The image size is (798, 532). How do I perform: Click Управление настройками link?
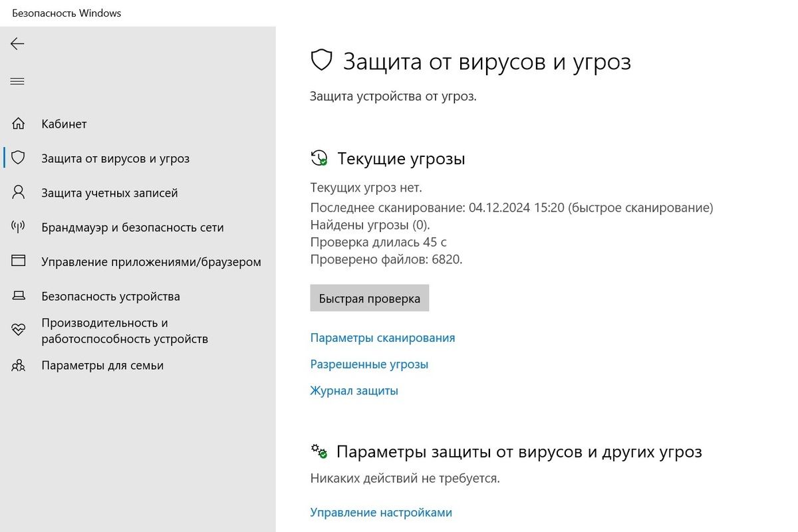point(381,513)
